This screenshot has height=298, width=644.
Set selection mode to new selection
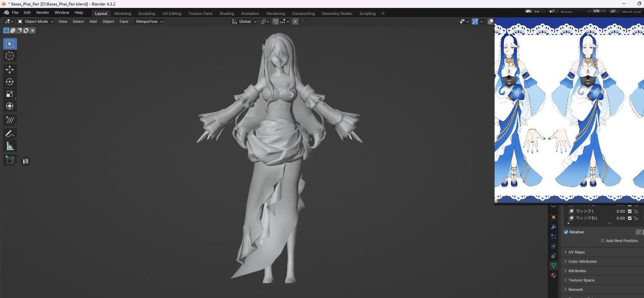[x=6, y=30]
